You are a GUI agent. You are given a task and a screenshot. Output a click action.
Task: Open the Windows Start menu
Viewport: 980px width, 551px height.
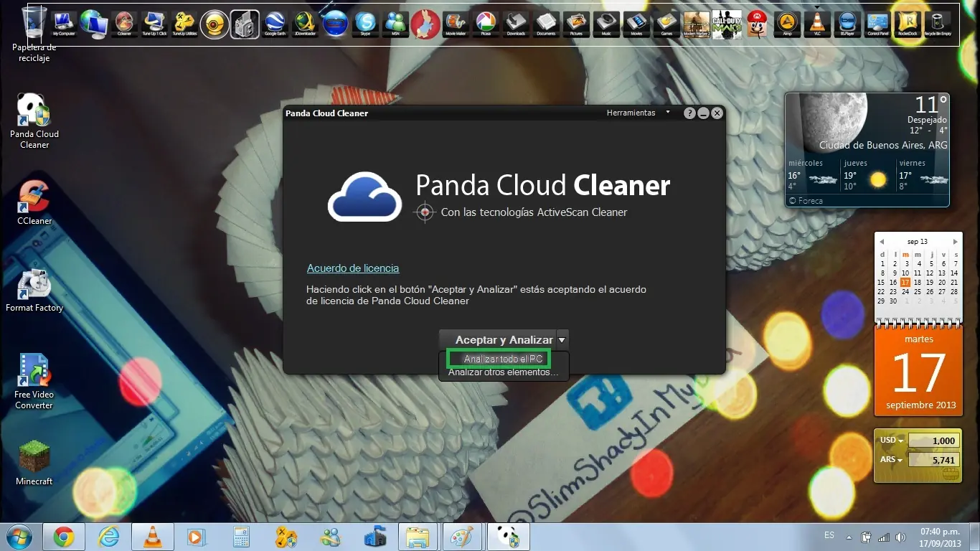point(18,537)
